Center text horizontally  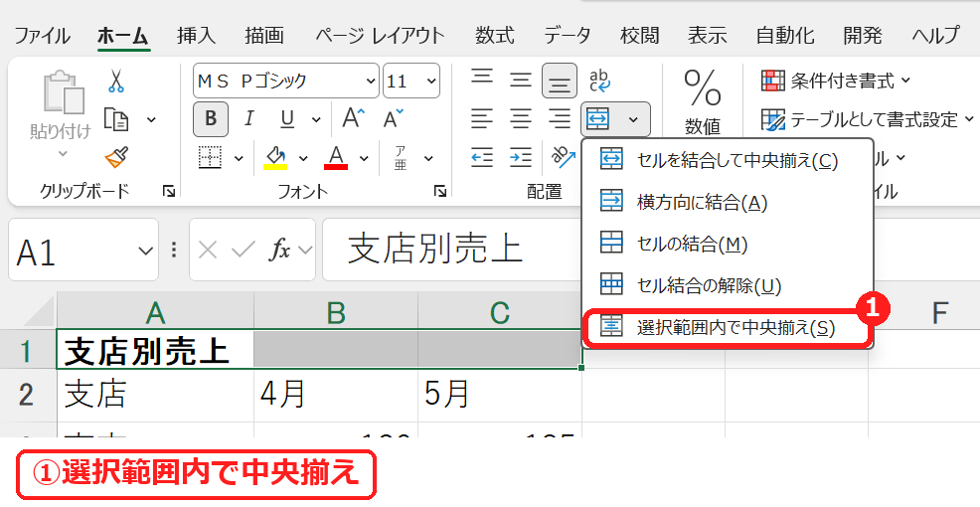(520, 118)
